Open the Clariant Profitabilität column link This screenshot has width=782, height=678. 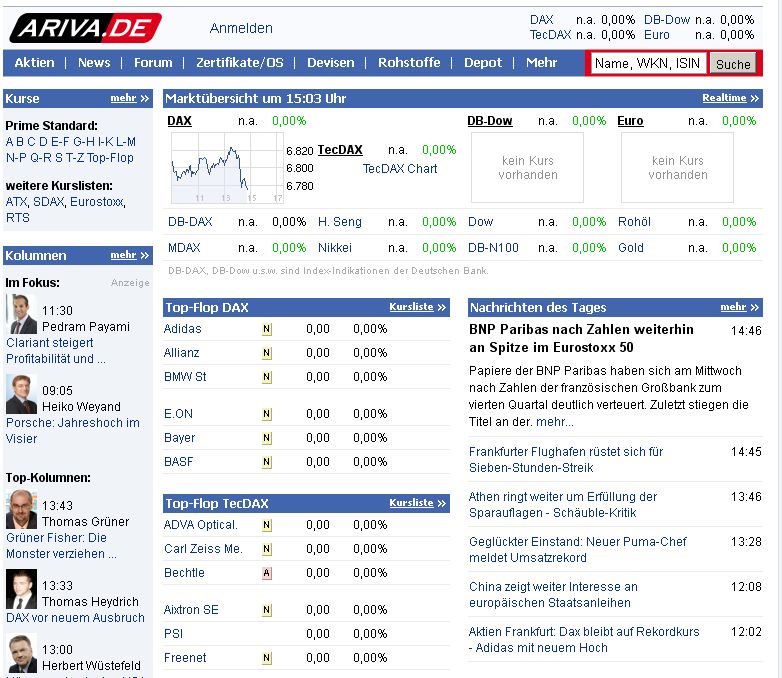(56, 351)
